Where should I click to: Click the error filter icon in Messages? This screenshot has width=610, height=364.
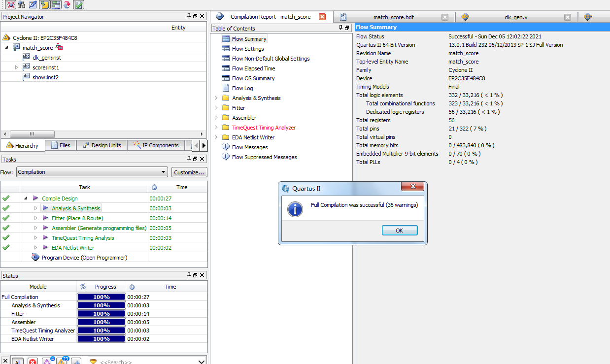point(33,362)
